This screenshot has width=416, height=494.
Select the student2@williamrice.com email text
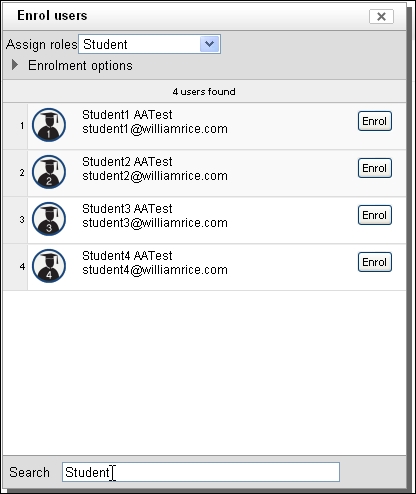[155, 176]
